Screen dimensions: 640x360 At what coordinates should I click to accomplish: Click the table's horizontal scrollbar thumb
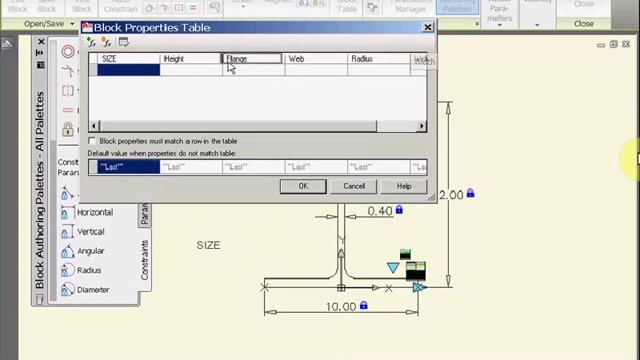click(238, 126)
